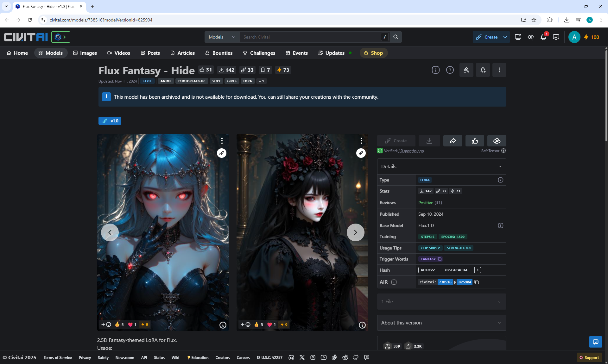Collapse the Details panel
The width and height of the screenshot is (608, 364).
(499, 167)
